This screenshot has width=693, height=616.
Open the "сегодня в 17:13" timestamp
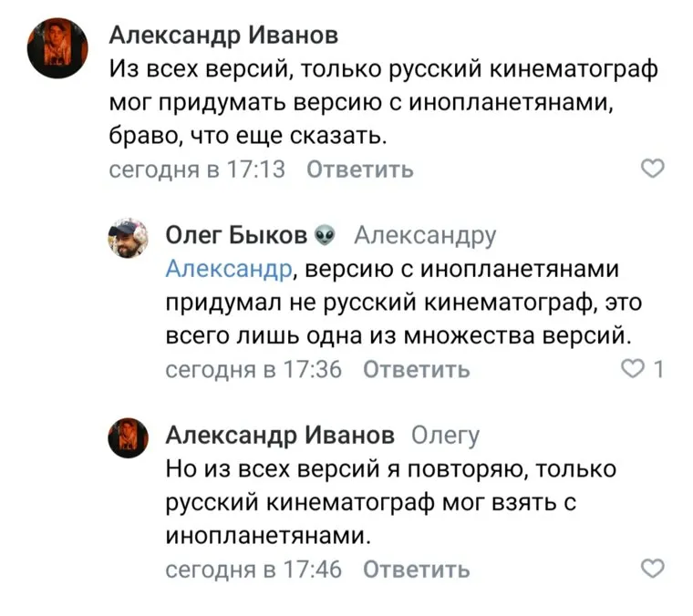(x=197, y=169)
